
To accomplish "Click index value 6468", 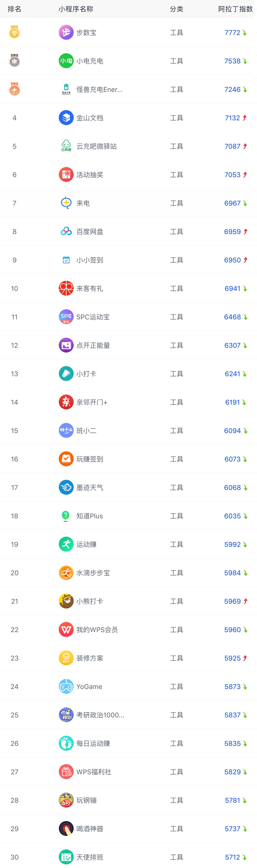I will coord(232,317).
